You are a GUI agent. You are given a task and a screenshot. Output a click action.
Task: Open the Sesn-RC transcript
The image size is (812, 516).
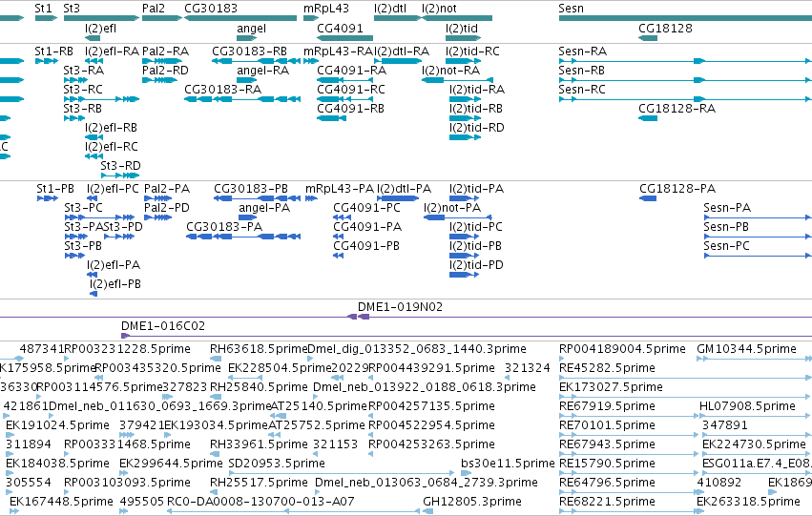click(685, 99)
